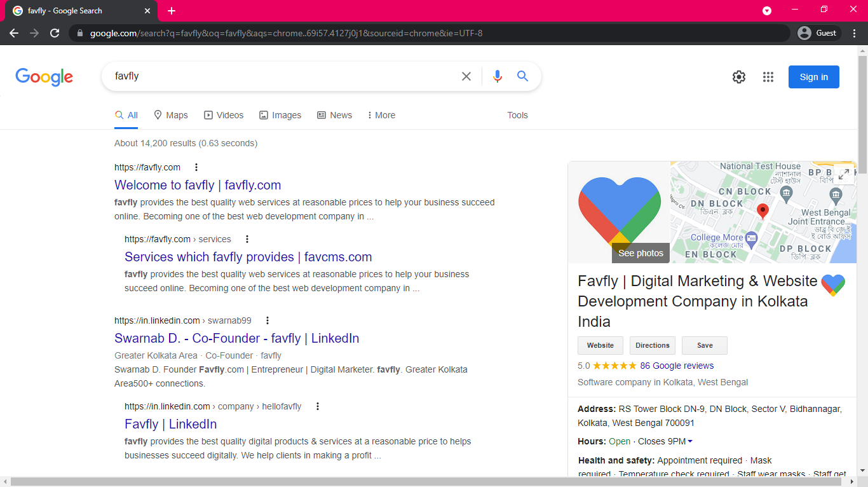Click the College More marker on map
This screenshot has height=487, width=868.
tap(752, 240)
